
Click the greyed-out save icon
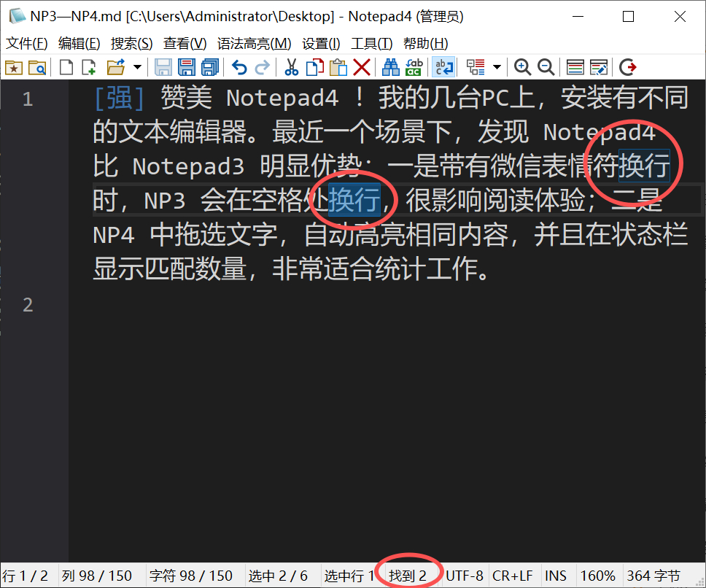click(163, 68)
